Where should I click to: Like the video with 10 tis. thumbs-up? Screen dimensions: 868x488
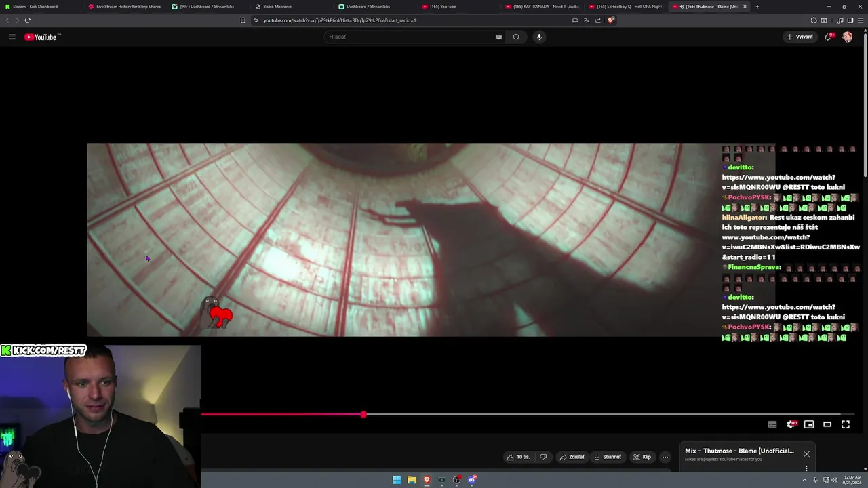(518, 457)
